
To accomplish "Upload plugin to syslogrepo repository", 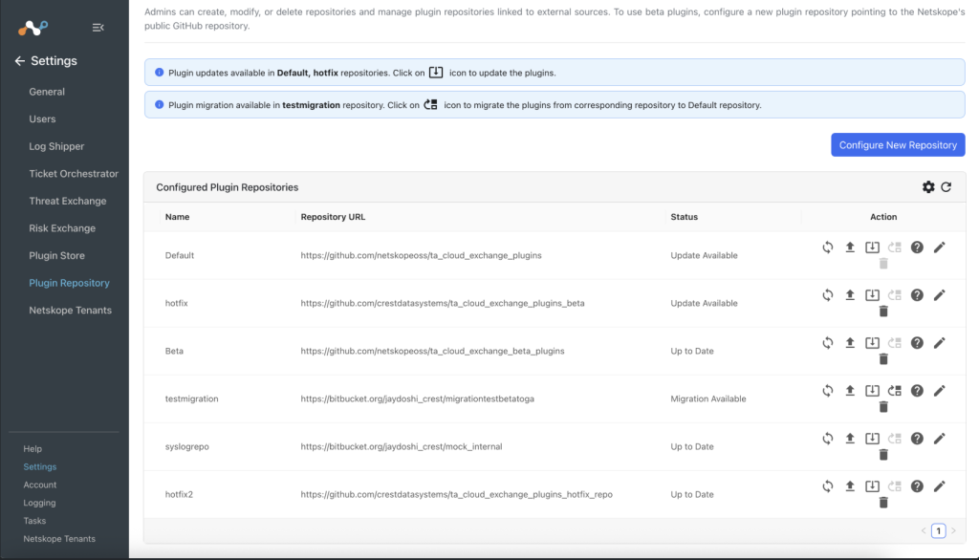I will [850, 439].
